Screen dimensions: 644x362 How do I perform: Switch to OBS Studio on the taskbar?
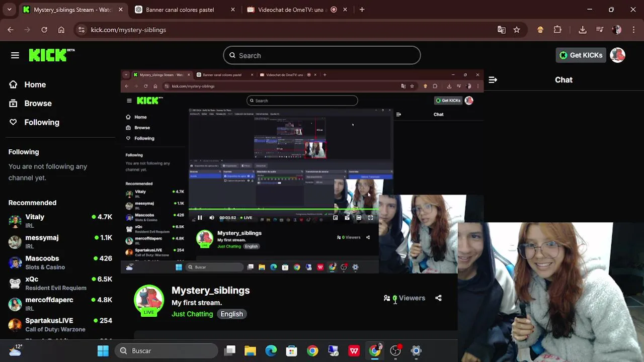[x=395, y=350]
